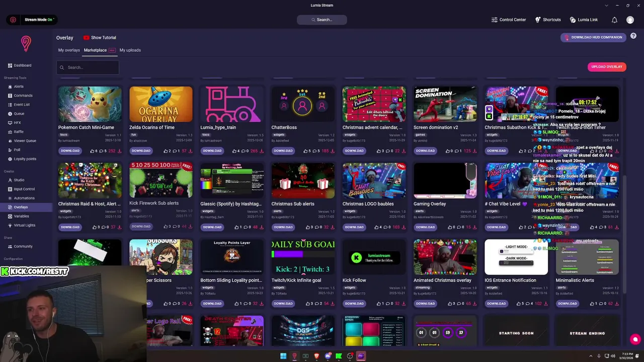Screen dimensions: 644x362
Task: Click the Windows Start button
Action: [283, 356]
